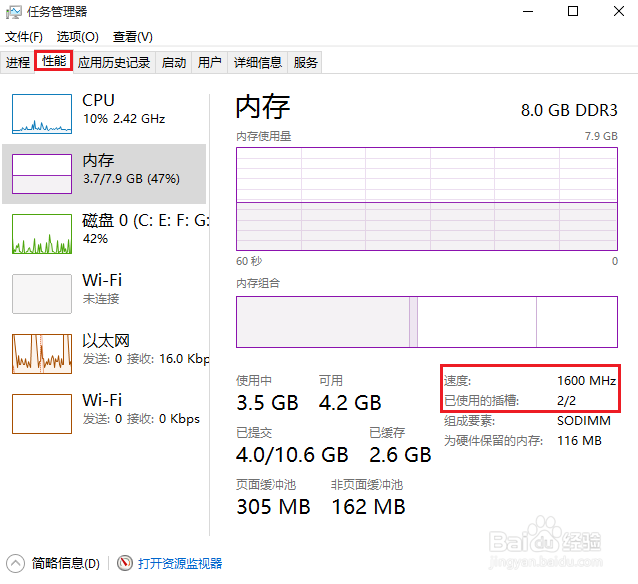
Task: Maximize the 任务管理器 window
Action: click(573, 11)
